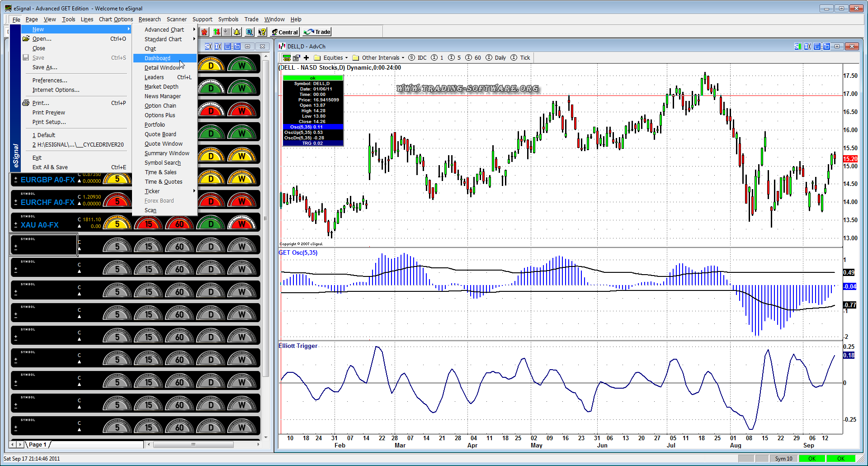Click the chart link chain icon
The height and width of the screenshot is (466, 868).
coord(287,58)
